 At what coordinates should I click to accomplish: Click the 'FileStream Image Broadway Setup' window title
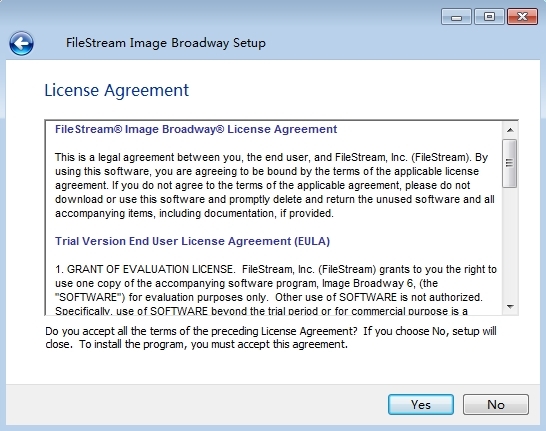tap(166, 43)
